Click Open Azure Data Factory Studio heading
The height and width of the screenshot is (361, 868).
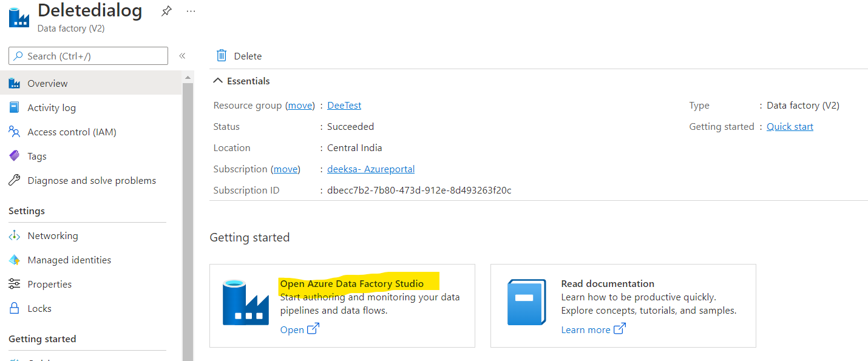[x=352, y=283]
